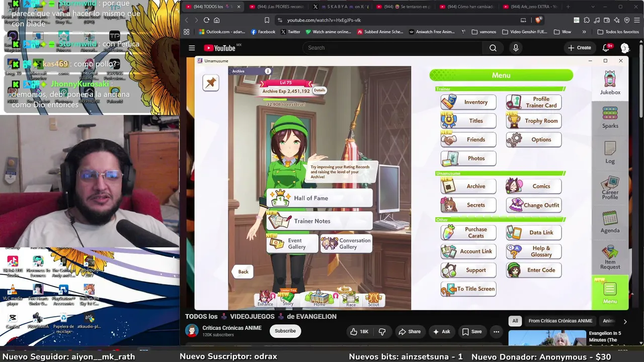Reload the page in the browser
644x362 pixels.
206,20
